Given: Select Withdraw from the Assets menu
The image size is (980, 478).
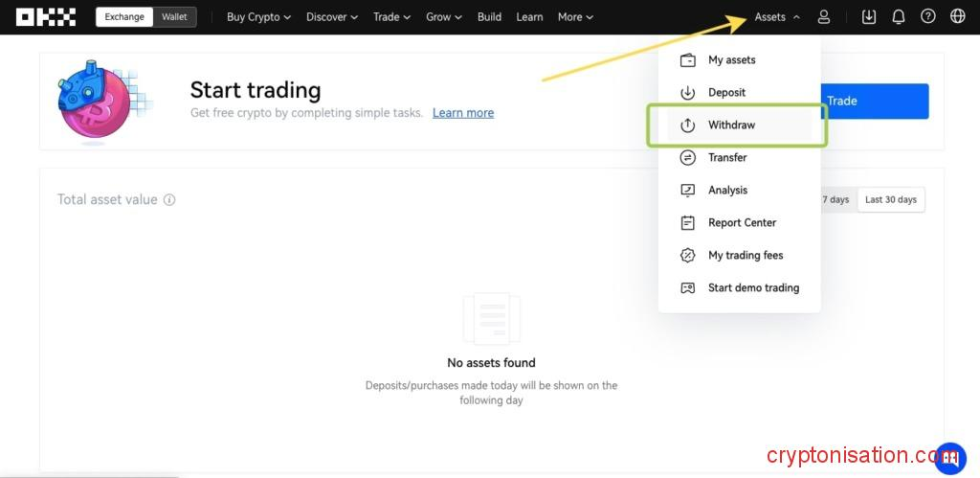Looking at the screenshot, I should point(731,125).
